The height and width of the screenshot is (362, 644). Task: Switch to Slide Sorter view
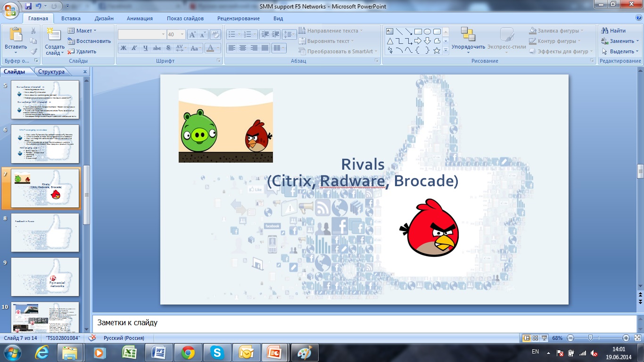click(x=536, y=338)
